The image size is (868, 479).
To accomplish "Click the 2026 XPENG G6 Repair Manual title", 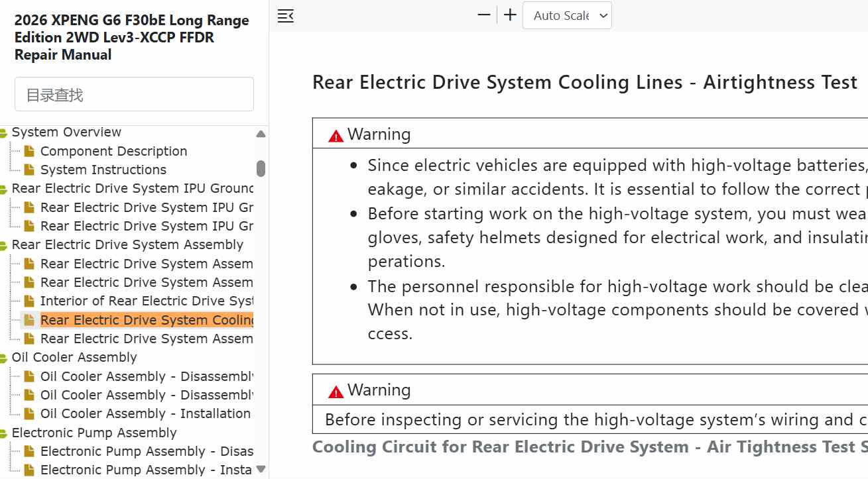I will [x=132, y=38].
